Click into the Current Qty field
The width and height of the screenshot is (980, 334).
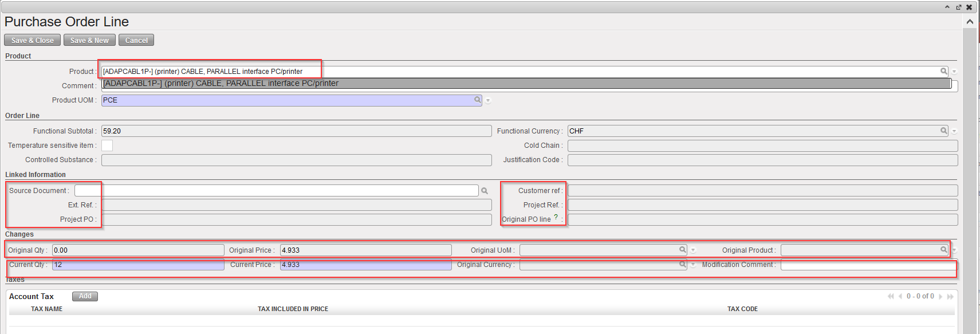coord(137,265)
